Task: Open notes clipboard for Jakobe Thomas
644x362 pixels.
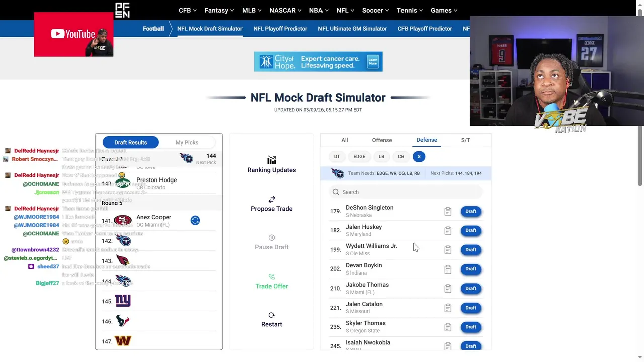Action: (x=448, y=289)
